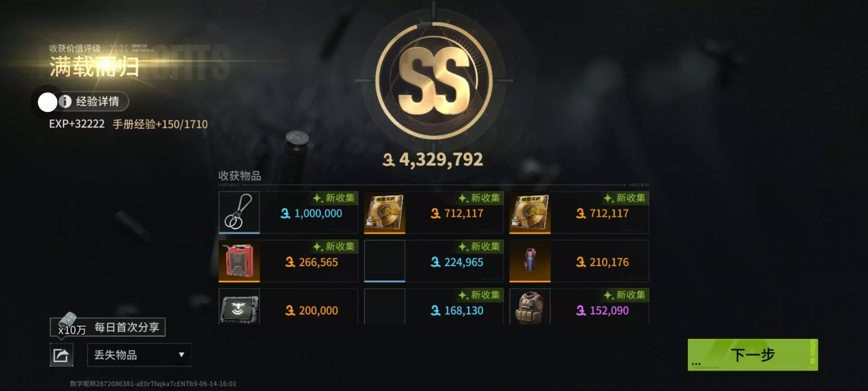Select the red fuel canister item
The image size is (868, 391).
[288, 261]
